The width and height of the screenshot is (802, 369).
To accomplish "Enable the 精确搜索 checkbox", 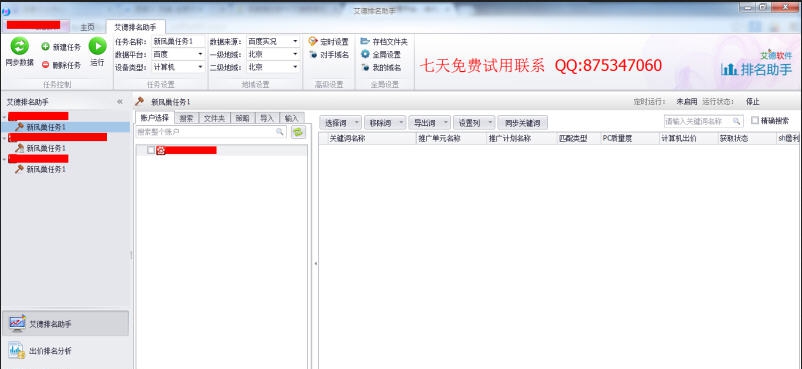I will point(755,120).
